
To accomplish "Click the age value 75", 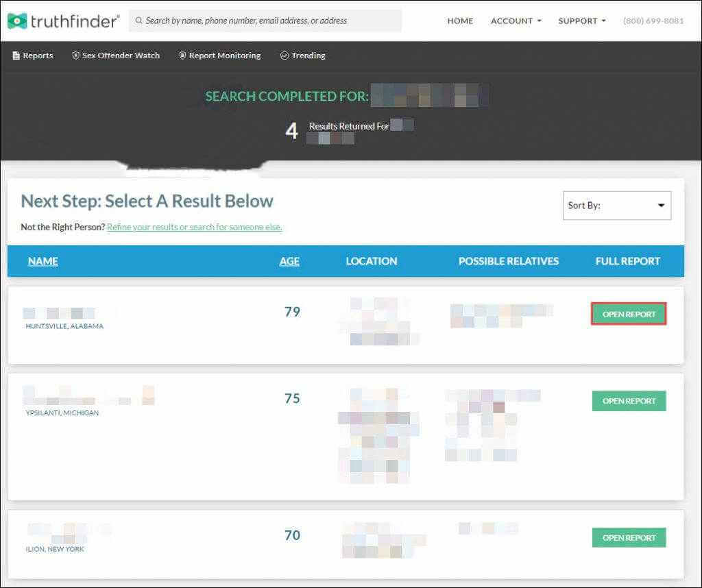I will (292, 398).
